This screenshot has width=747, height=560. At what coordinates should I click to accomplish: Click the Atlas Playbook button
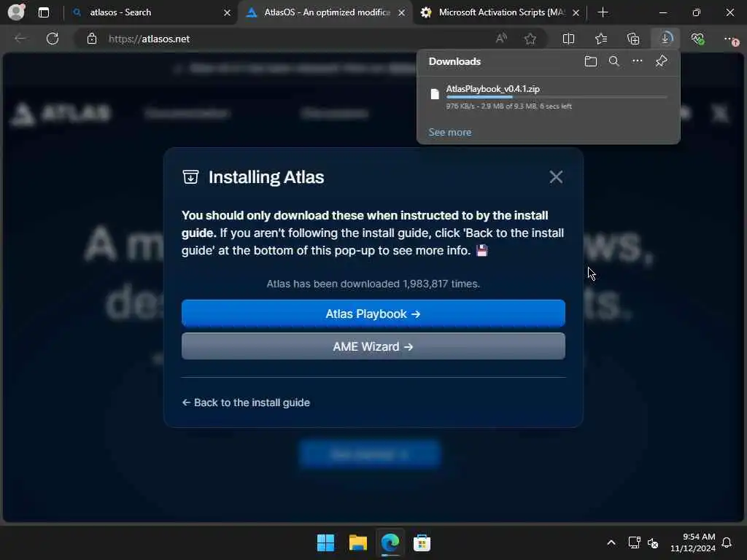[x=373, y=314]
